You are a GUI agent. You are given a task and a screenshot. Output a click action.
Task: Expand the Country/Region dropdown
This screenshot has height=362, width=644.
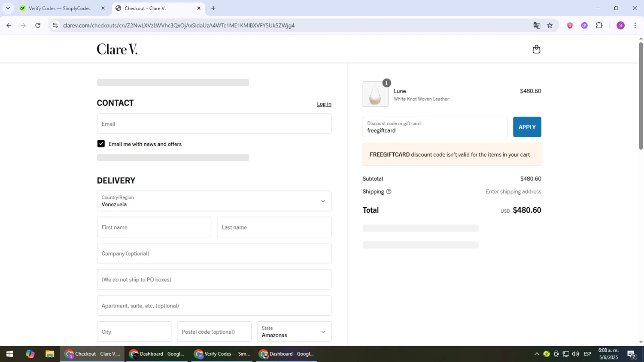[x=214, y=201]
